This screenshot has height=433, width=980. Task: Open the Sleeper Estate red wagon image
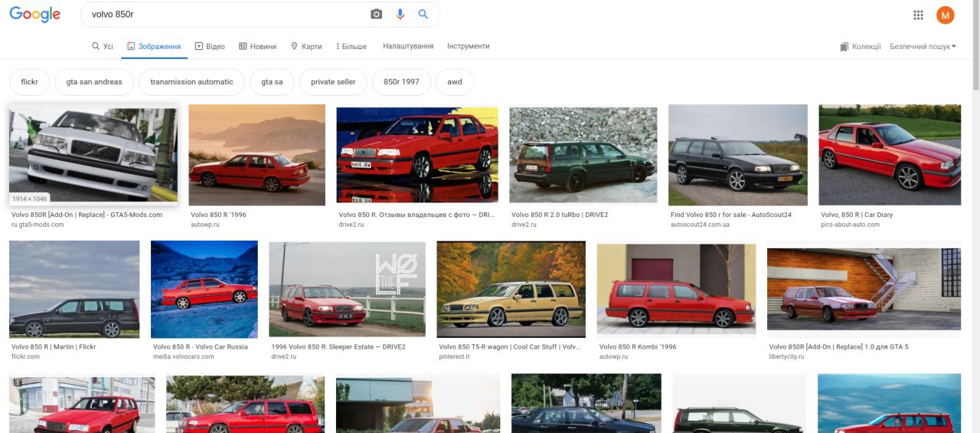click(347, 290)
